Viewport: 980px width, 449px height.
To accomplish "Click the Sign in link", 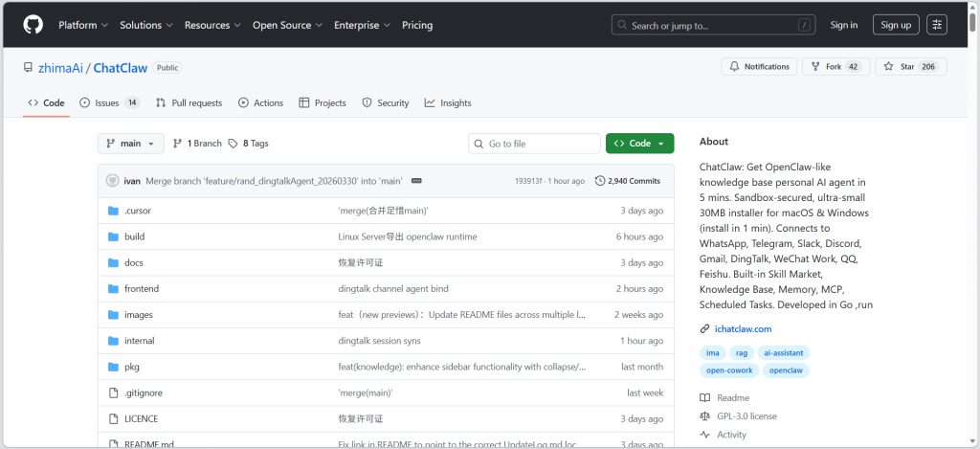I will pos(844,25).
